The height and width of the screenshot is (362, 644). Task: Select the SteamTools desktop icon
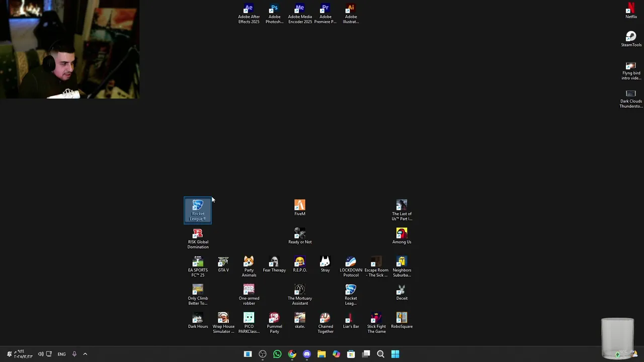631,40
